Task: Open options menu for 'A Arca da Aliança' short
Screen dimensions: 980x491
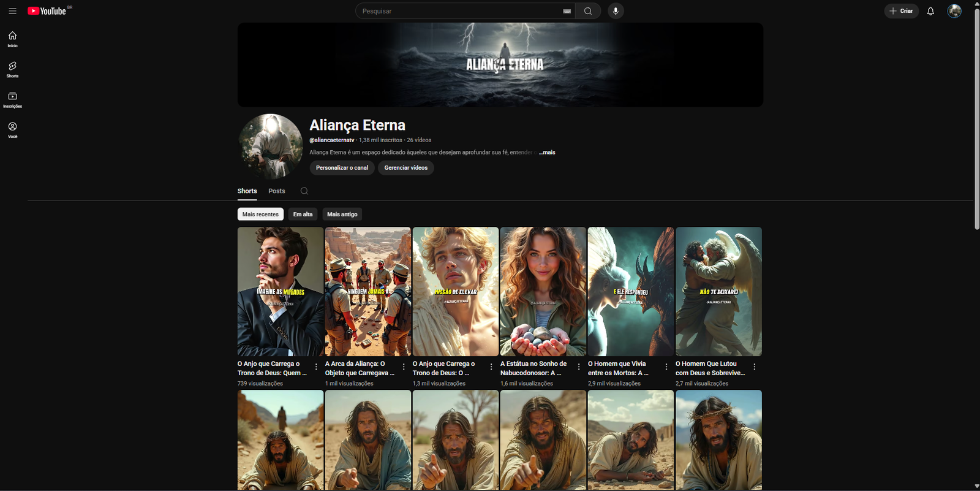Action: point(404,367)
